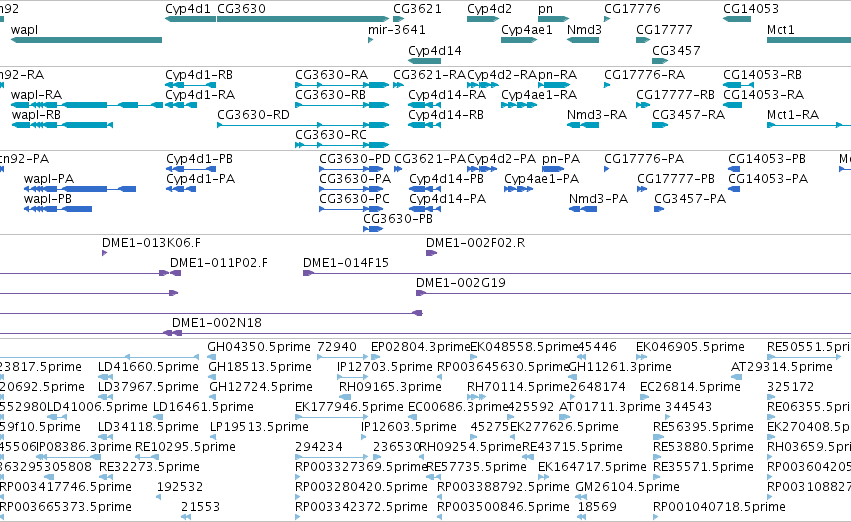Click the CG14053-PA protein label
The height and width of the screenshot is (522, 851).
click(x=768, y=179)
